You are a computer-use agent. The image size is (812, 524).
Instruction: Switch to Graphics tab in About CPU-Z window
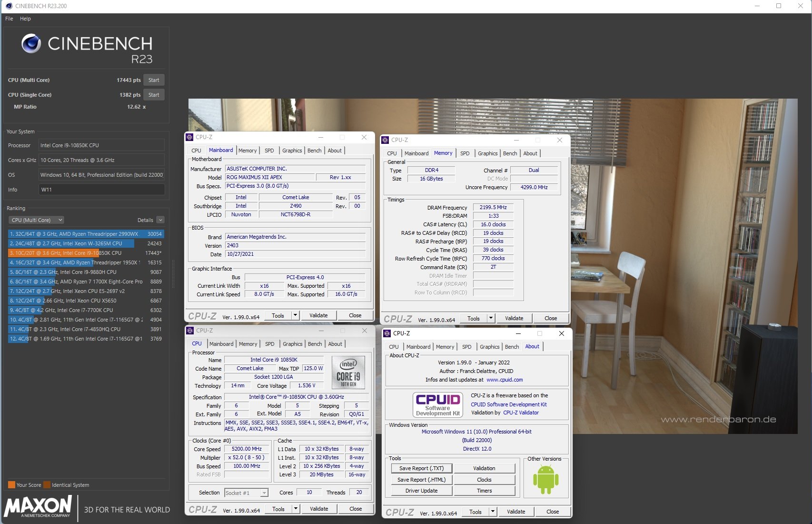[x=489, y=347]
